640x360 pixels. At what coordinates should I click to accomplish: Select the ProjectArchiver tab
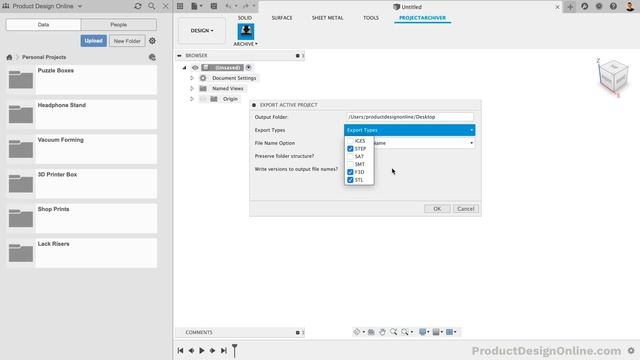pyautogui.click(x=422, y=18)
